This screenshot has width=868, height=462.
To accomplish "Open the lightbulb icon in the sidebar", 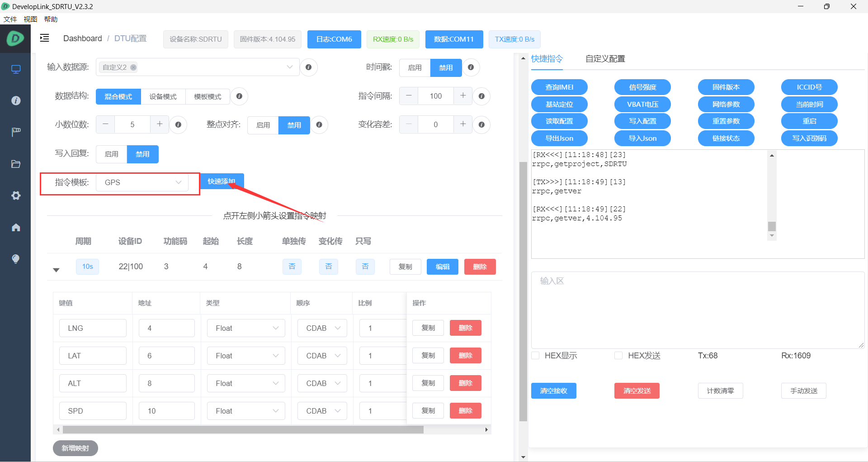I will (x=16, y=259).
